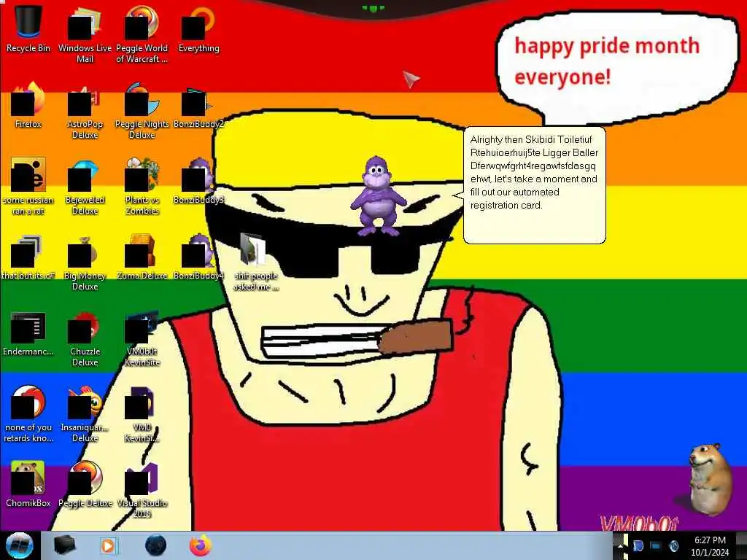Launch Windows Live Mail from desktop
The height and width of the screenshot is (560, 747).
(x=85, y=34)
